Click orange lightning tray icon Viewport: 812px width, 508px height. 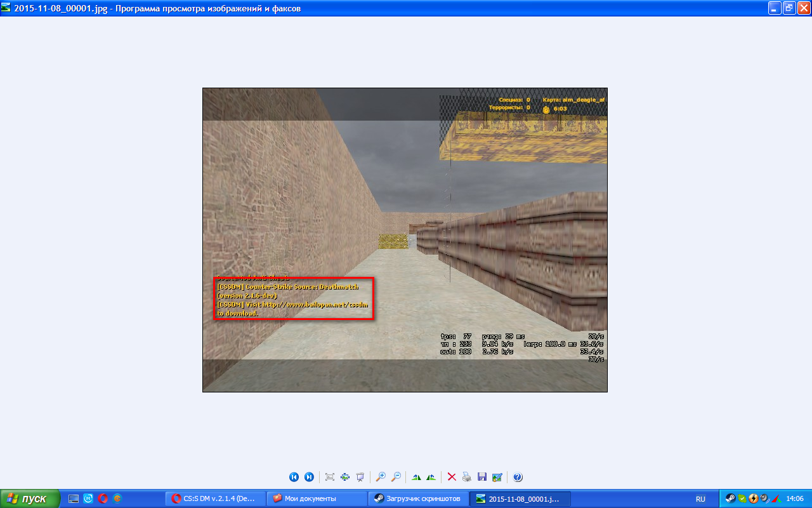tap(753, 498)
